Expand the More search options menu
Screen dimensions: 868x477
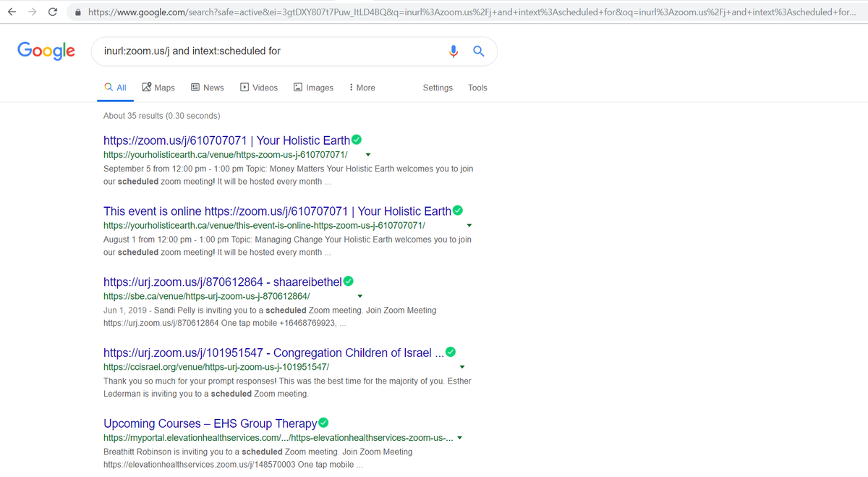[x=362, y=88]
